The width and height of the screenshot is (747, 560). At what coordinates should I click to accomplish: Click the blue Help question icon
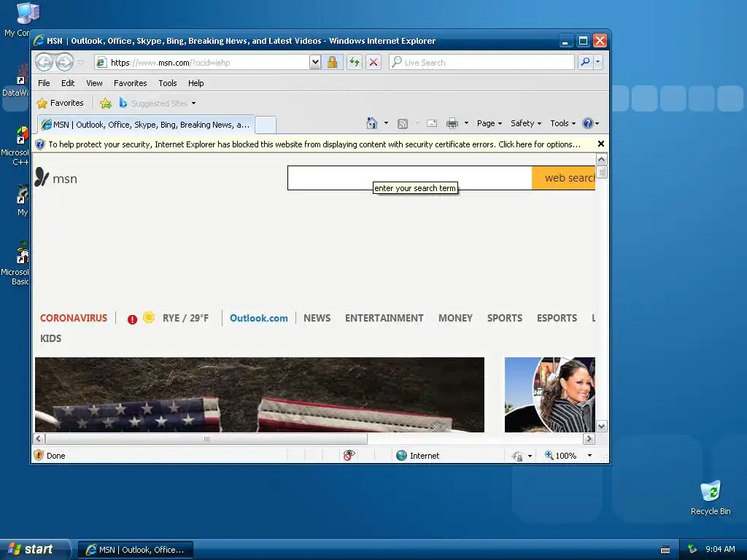point(590,123)
